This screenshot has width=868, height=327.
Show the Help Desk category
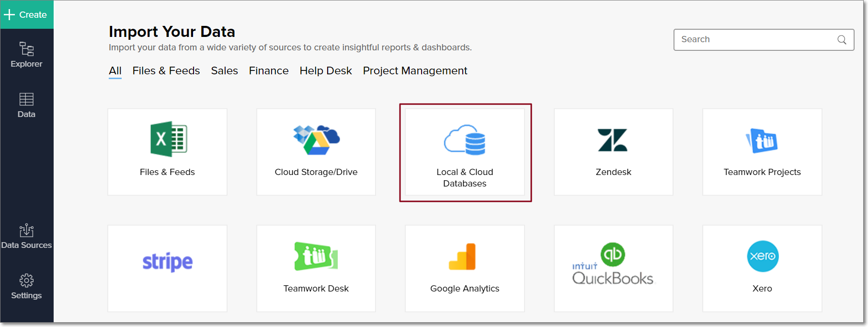[326, 71]
